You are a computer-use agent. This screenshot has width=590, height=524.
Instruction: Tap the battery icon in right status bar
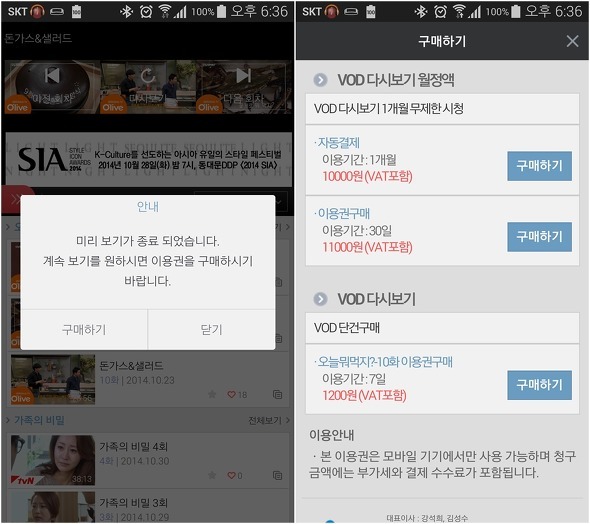(x=516, y=12)
